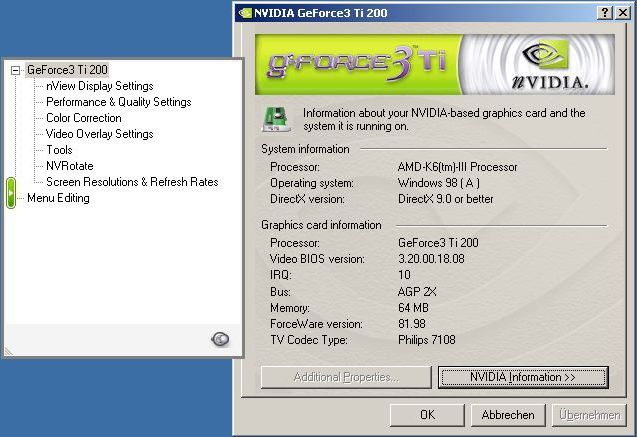Click the round NVIDIA icon in panel footer
Image resolution: width=637 pixels, height=437 pixels.
point(220,338)
